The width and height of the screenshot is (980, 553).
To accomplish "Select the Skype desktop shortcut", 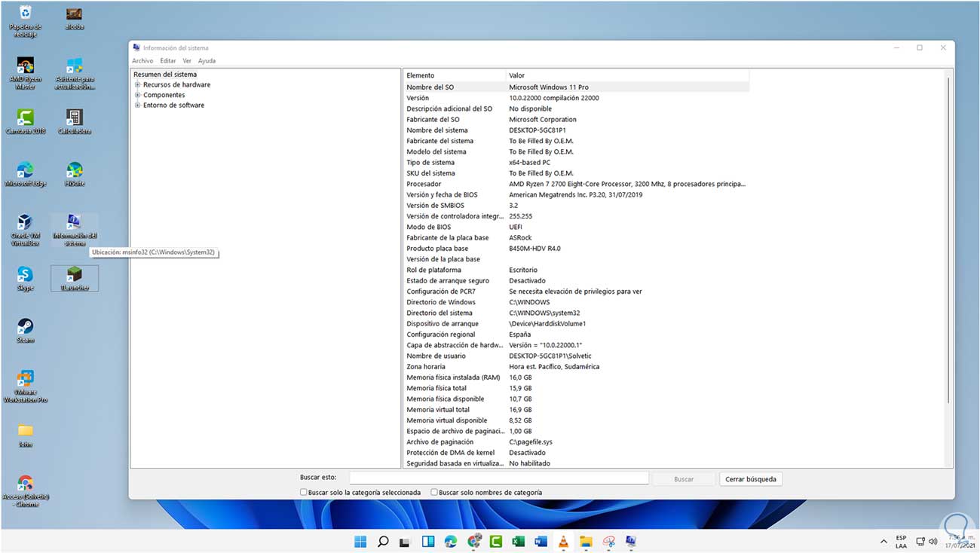I will [26, 278].
